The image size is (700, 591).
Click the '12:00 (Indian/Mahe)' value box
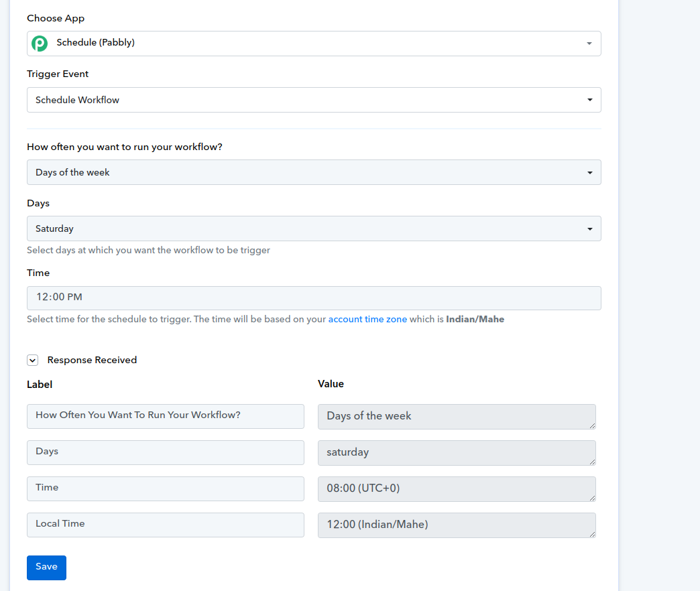[457, 525]
